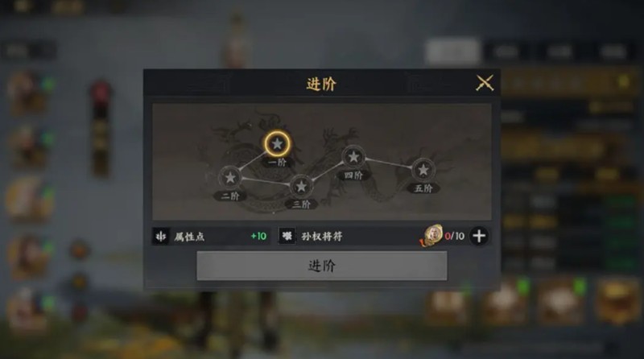Screen dimensions: 644x359
Task: Select the 五阶 star node
Action: (x=423, y=169)
